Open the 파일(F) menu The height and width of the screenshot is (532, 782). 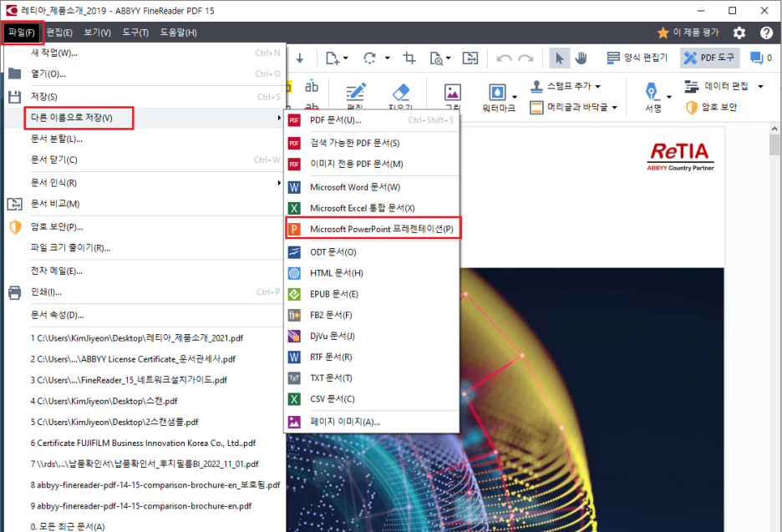(x=22, y=33)
